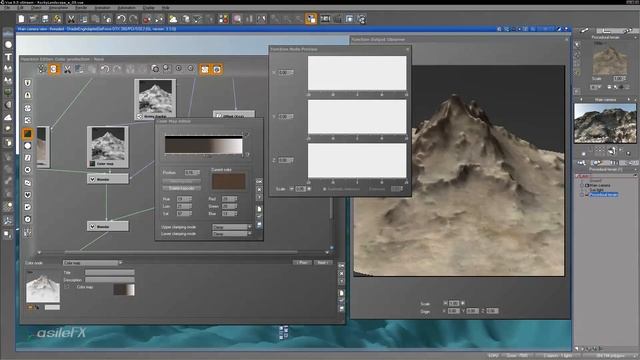Screen dimensions: 640x360
Task: Select the highlighted color node tool
Action: click(27, 133)
